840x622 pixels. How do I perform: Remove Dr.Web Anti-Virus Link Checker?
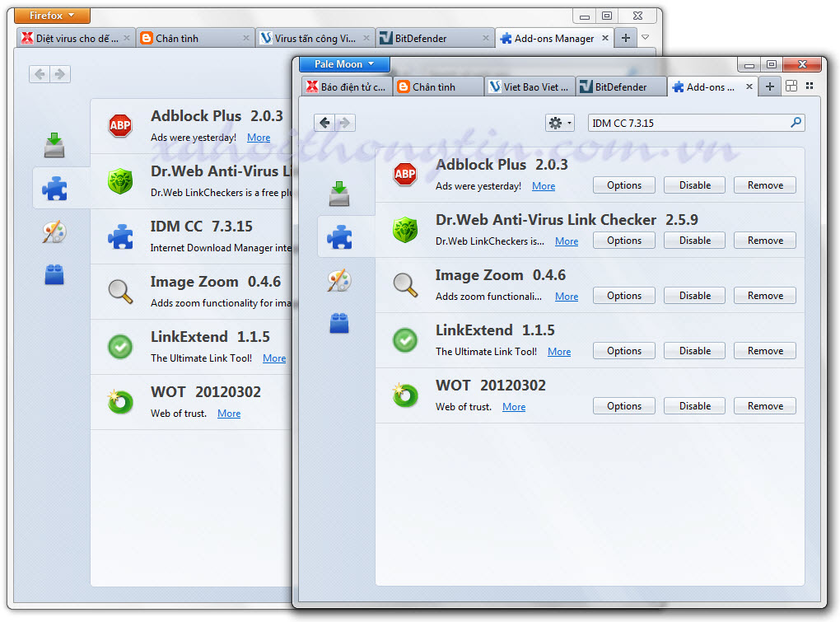765,241
